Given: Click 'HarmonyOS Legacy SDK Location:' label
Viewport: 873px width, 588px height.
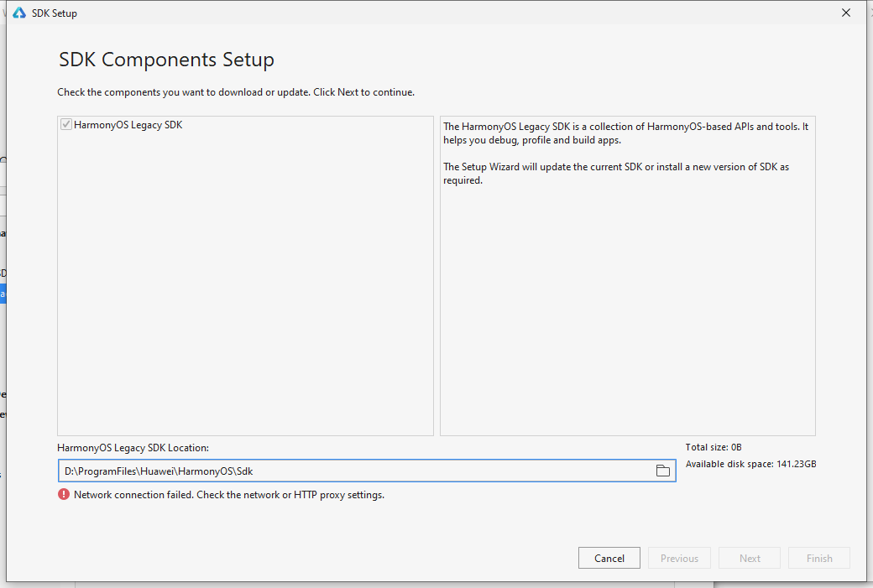Looking at the screenshot, I should pyautogui.click(x=133, y=448).
